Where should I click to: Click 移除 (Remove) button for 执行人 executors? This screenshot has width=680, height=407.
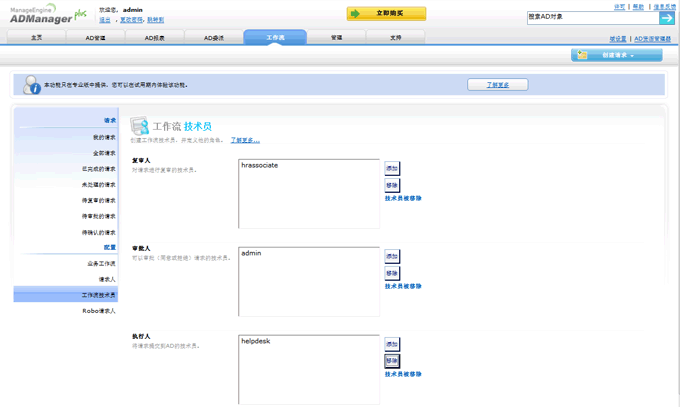(x=392, y=361)
